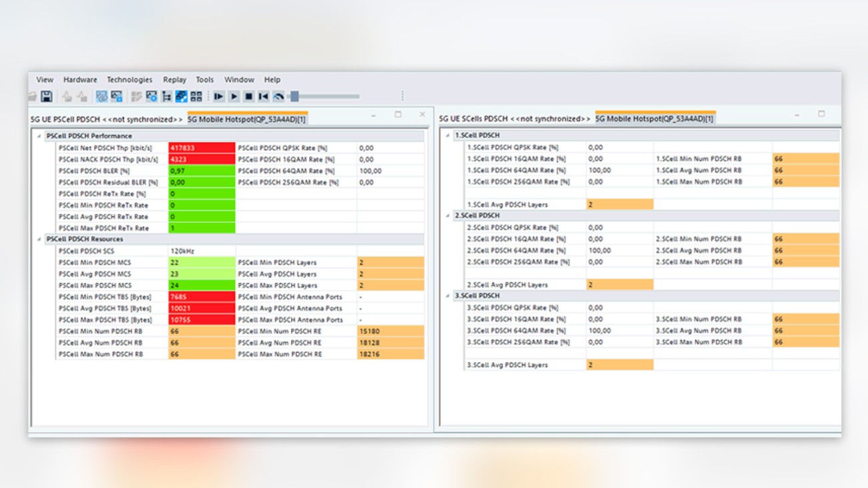Viewport: 868px width, 488px height.
Task: Open the Technologies menu
Action: [x=130, y=79]
